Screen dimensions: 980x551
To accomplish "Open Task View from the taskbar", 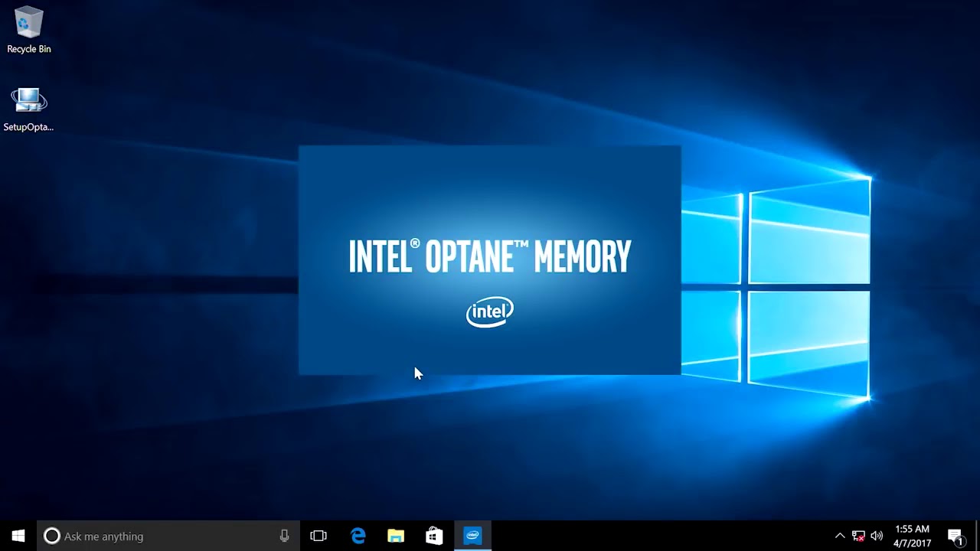I will pos(318,536).
